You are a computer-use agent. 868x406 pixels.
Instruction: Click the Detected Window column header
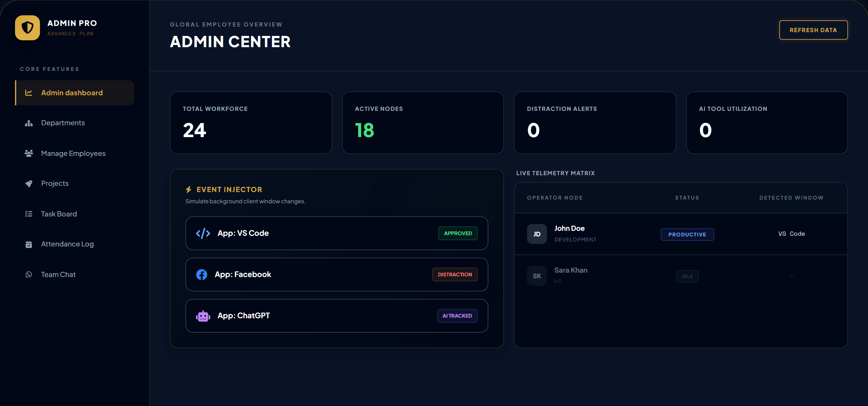tap(791, 198)
